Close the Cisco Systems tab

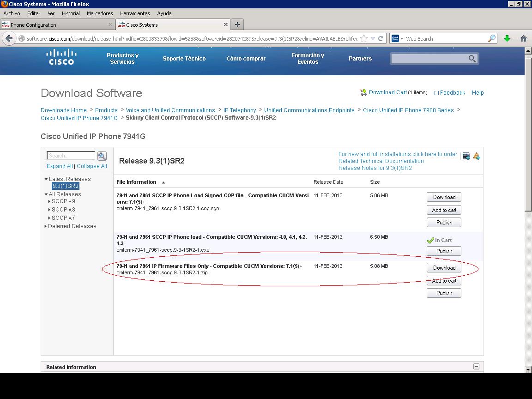[226, 24]
